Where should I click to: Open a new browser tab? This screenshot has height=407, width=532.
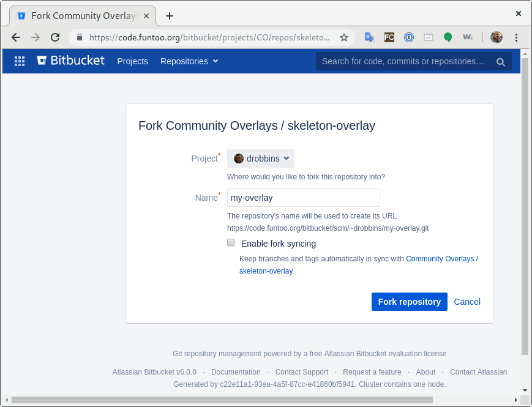pos(170,16)
